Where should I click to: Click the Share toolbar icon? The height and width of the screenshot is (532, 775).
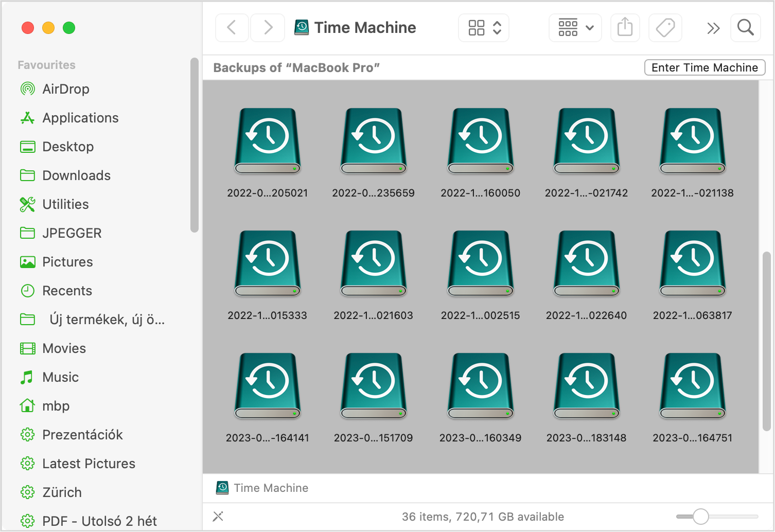click(625, 27)
